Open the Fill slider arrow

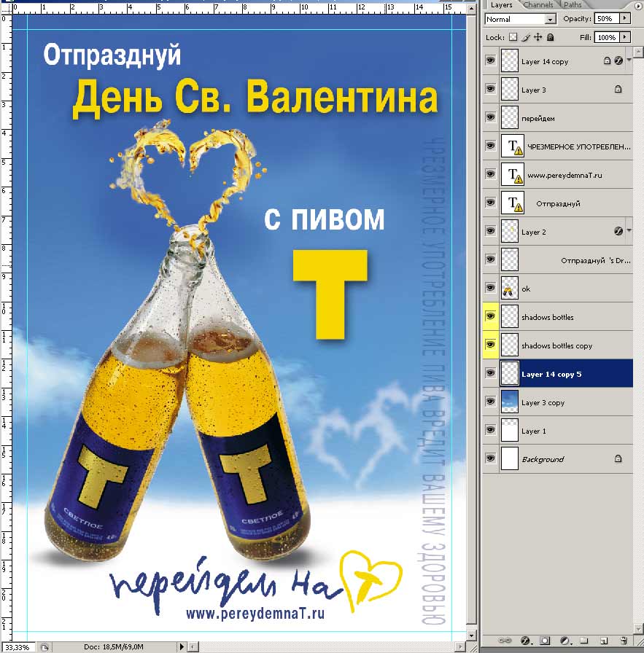click(x=624, y=37)
